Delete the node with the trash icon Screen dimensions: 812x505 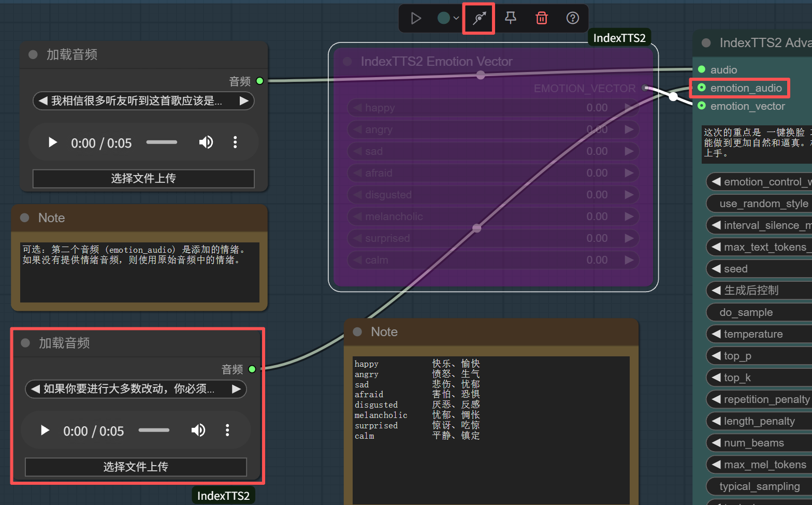click(542, 19)
